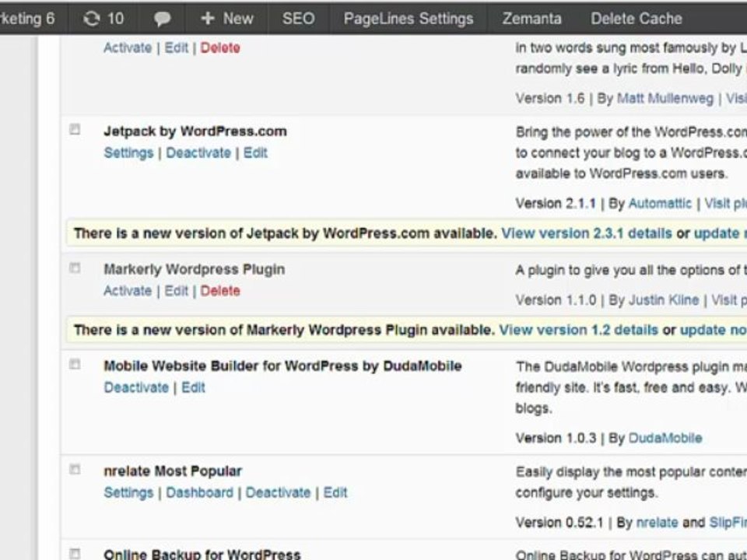Deactivate the DudaMobile Website Builder plugin
The height and width of the screenshot is (560, 747).
point(136,387)
